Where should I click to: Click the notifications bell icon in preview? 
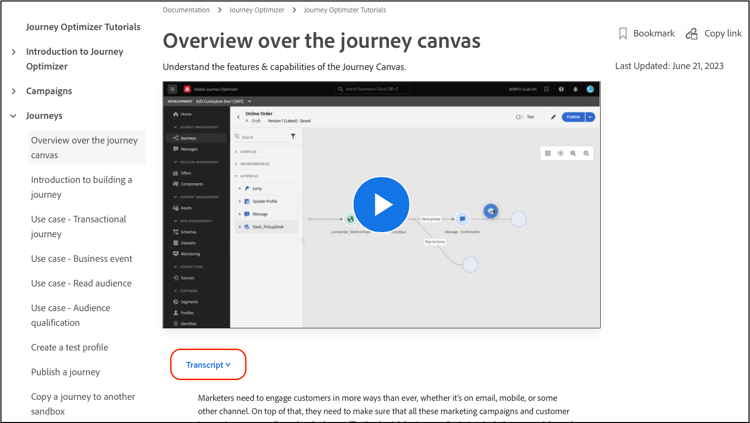click(x=575, y=89)
